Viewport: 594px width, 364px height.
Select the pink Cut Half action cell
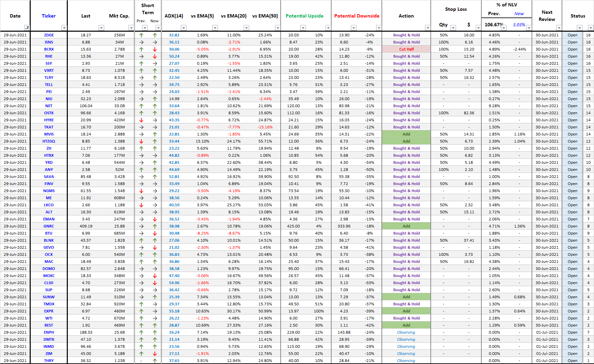(x=406, y=49)
